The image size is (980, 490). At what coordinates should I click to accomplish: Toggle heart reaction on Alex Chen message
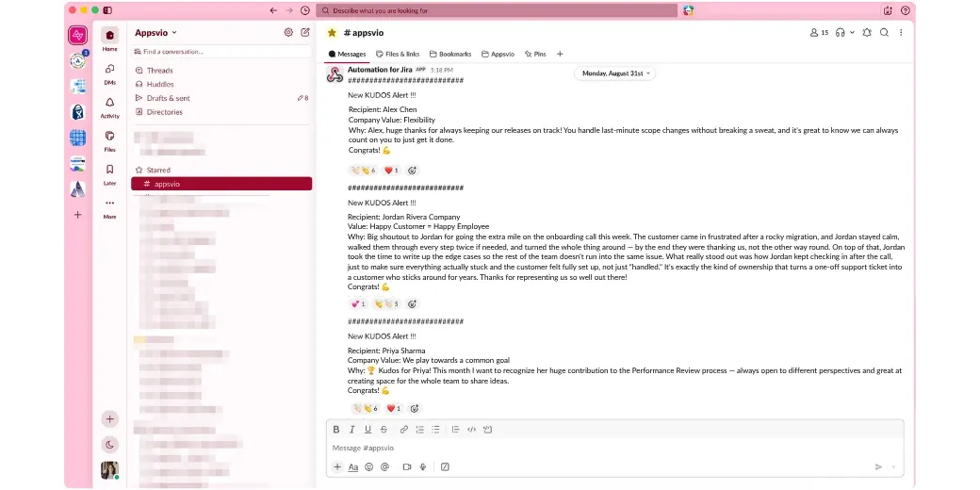pyautogui.click(x=391, y=170)
